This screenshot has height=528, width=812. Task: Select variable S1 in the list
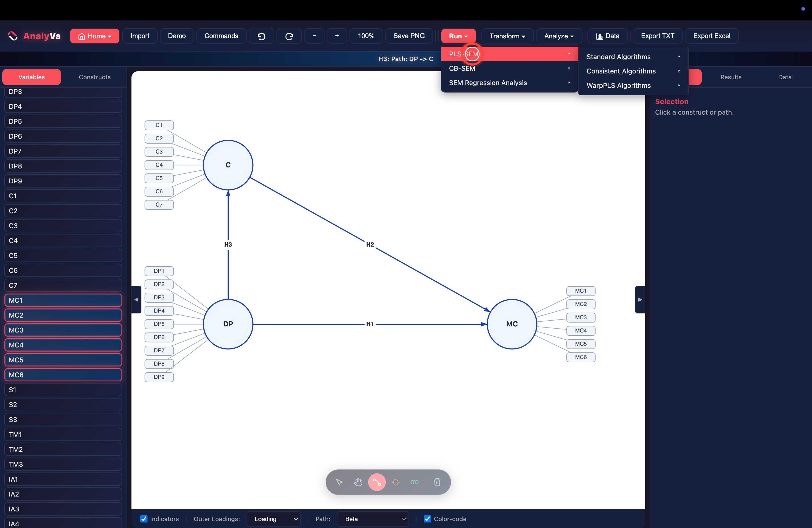click(63, 390)
